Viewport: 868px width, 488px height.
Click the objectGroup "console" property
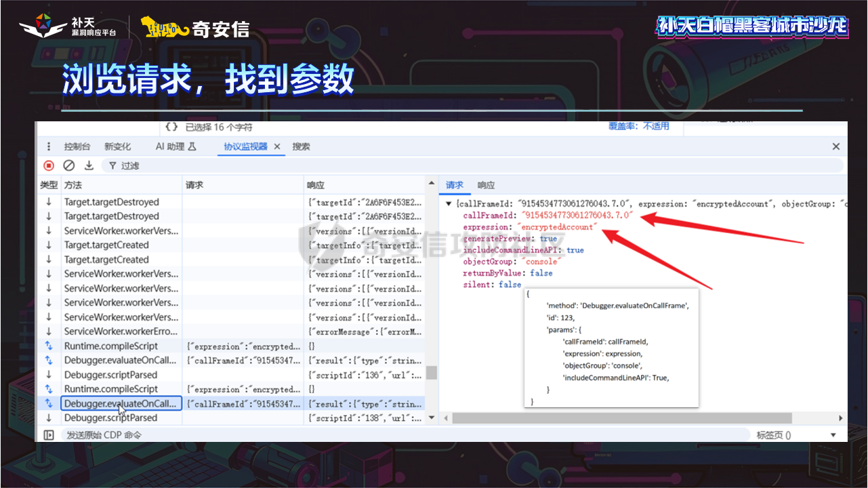[512, 262]
